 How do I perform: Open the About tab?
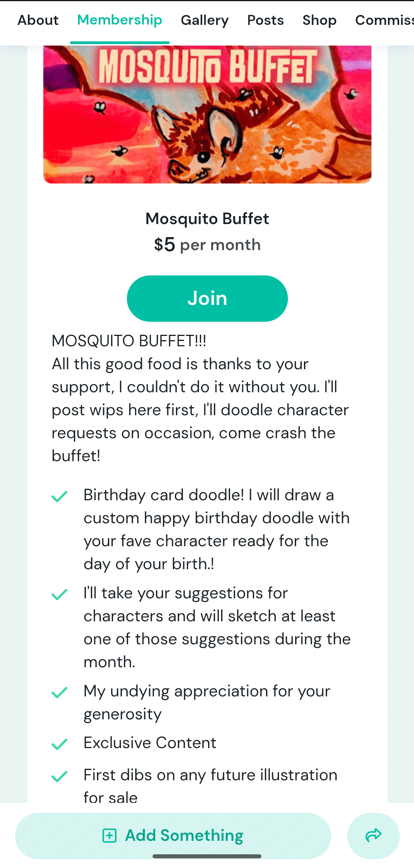point(38,20)
